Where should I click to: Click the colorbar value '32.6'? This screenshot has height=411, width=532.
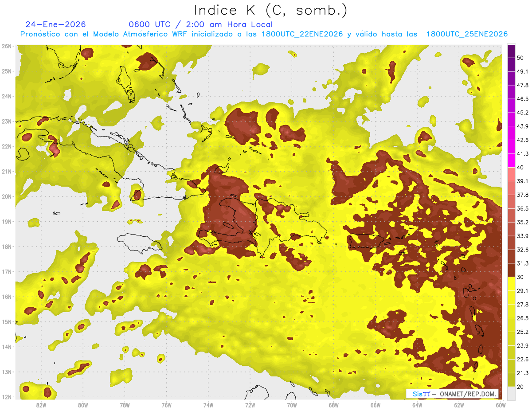coord(523,250)
